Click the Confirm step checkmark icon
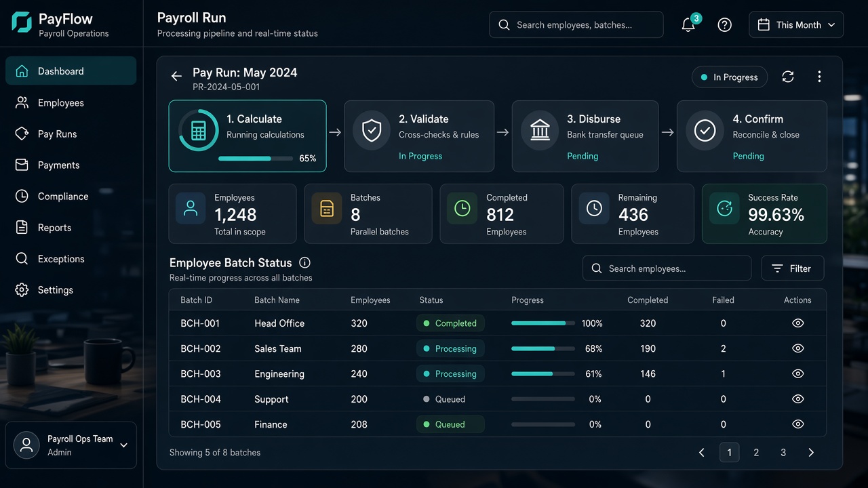The image size is (868, 488). pyautogui.click(x=705, y=131)
